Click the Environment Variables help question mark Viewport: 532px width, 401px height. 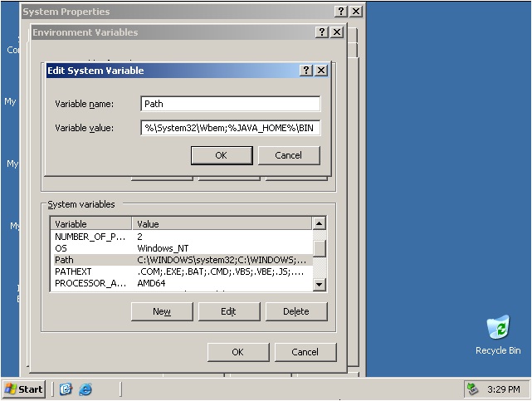pyautogui.click(x=322, y=32)
